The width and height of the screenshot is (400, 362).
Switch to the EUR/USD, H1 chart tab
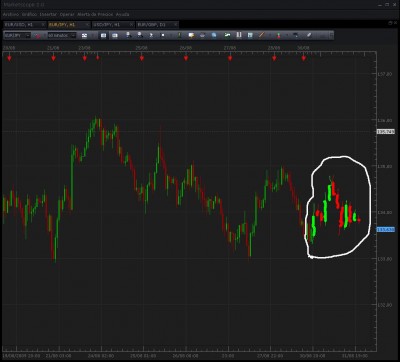tap(21, 25)
